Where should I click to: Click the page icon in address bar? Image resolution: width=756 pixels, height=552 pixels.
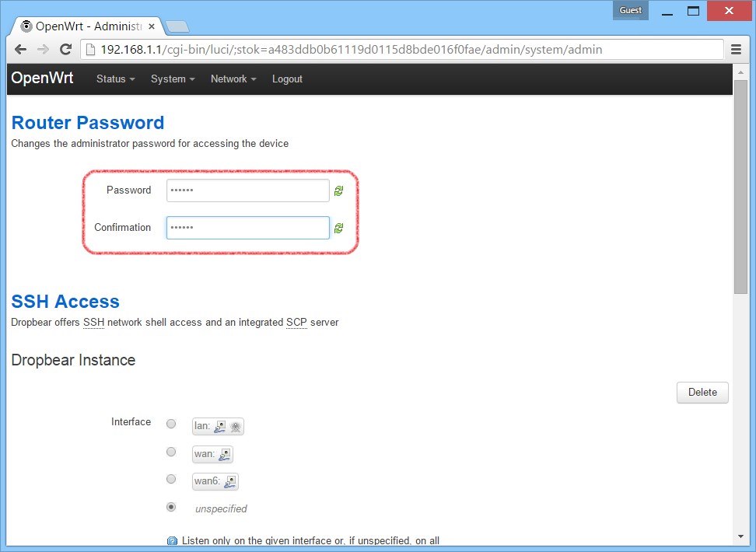pyautogui.click(x=90, y=50)
